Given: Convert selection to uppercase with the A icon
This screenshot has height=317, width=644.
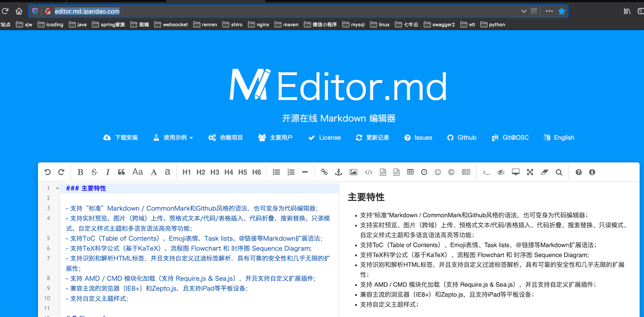Looking at the screenshot, I should [154, 172].
